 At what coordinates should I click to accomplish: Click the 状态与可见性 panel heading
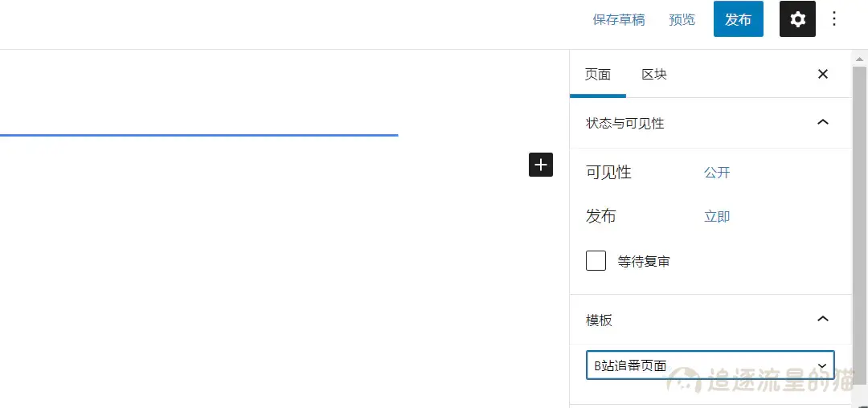pos(625,123)
